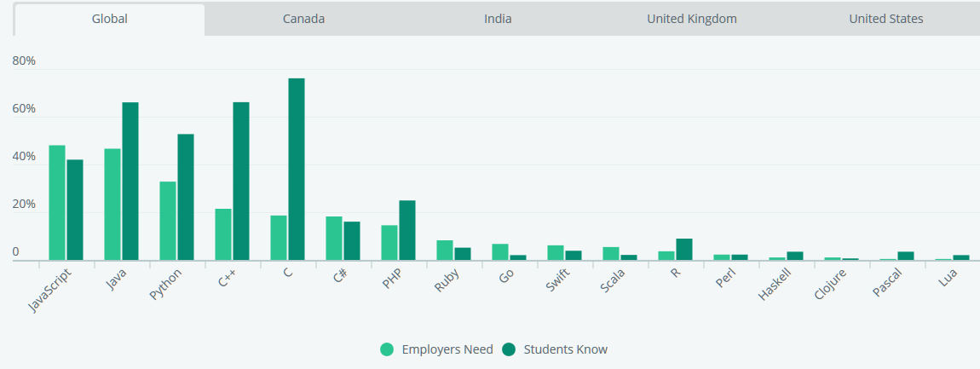Click the R Students Know bar

(x=684, y=250)
